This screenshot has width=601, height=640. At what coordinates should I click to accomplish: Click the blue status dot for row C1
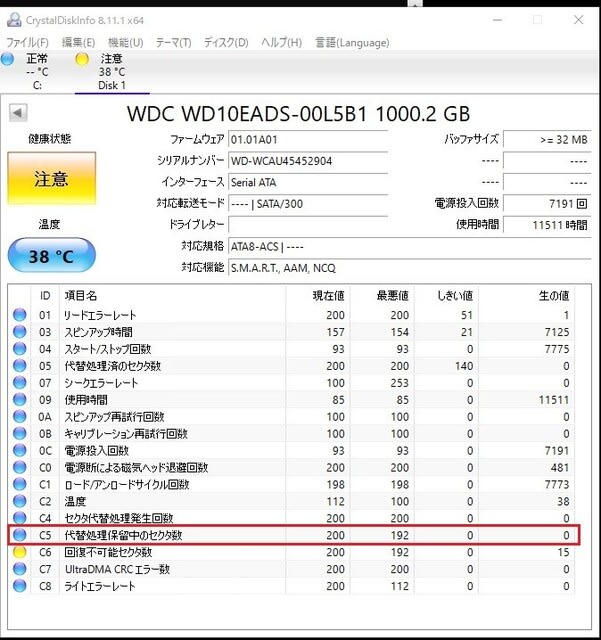coord(20,484)
